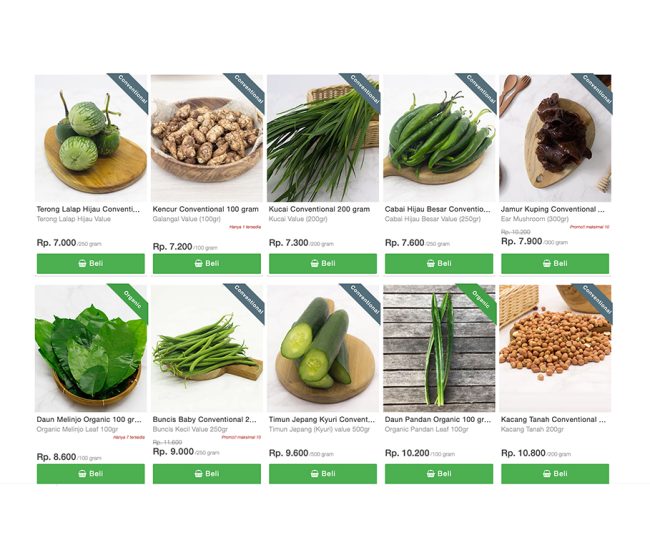This screenshot has height=550, width=650.
Task: Click Beli button for Kacang Tanah
Action: point(555,474)
